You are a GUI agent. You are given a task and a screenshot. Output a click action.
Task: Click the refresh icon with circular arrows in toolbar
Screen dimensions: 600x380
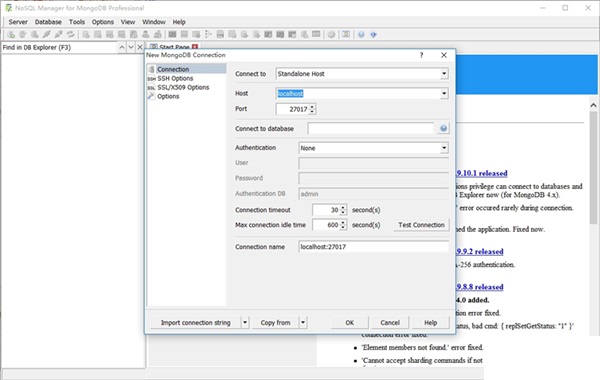pos(71,34)
